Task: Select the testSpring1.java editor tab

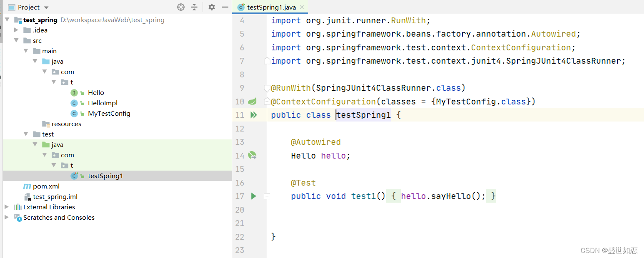Action: pos(271,7)
